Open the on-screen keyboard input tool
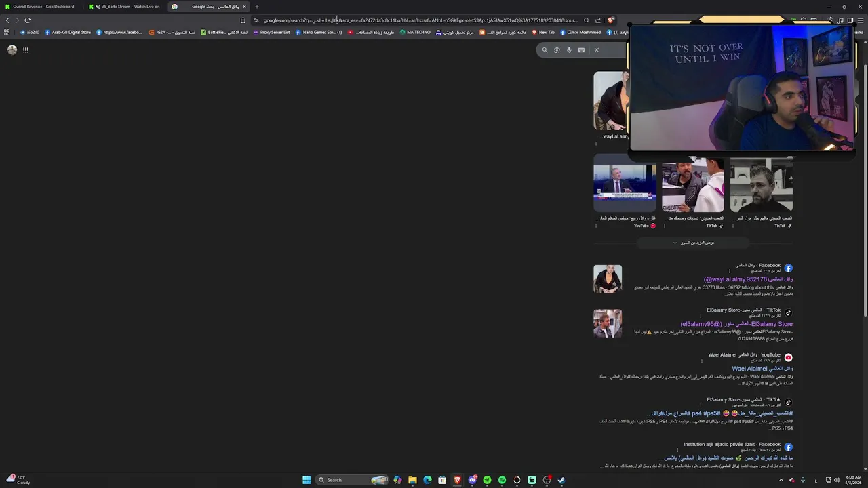Screen dimensions: 868x488 click(x=581, y=49)
